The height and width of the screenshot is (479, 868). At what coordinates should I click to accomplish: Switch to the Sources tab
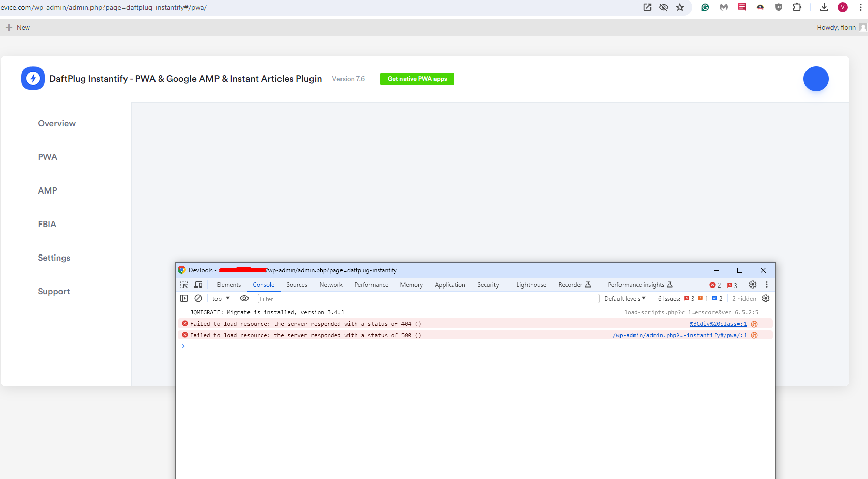pos(297,285)
